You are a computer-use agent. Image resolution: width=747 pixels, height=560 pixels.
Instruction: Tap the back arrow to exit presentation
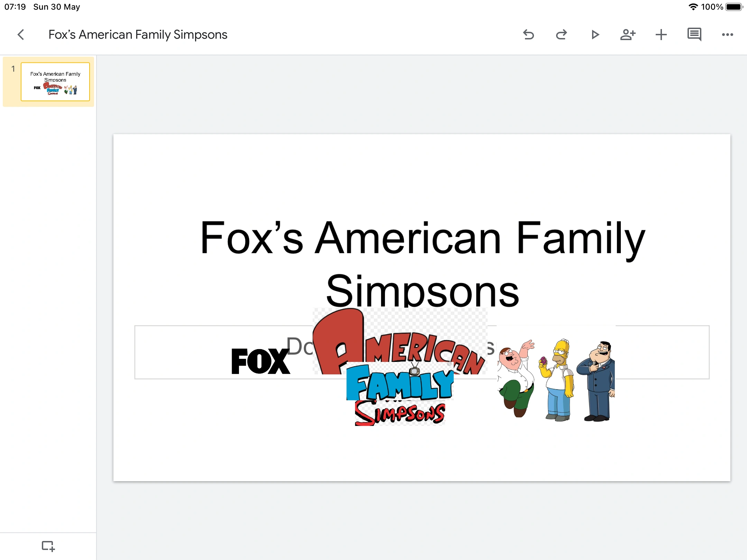21,35
